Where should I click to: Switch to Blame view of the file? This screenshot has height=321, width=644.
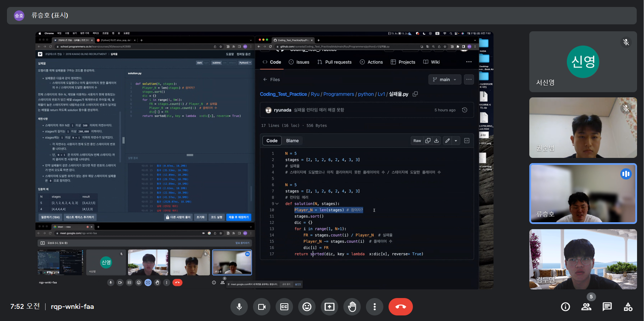292,141
